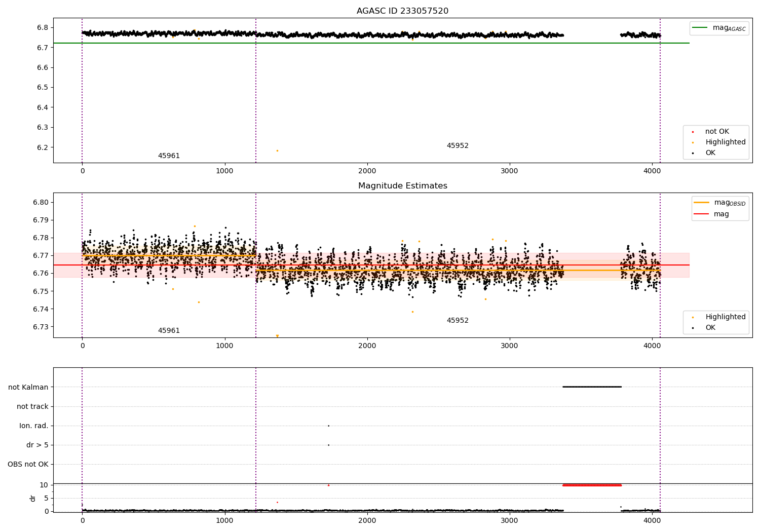Viewport: 760px width, 532px height.
Task: Click the '6.5' y-tick label in top plot
Action: [x=43, y=87]
